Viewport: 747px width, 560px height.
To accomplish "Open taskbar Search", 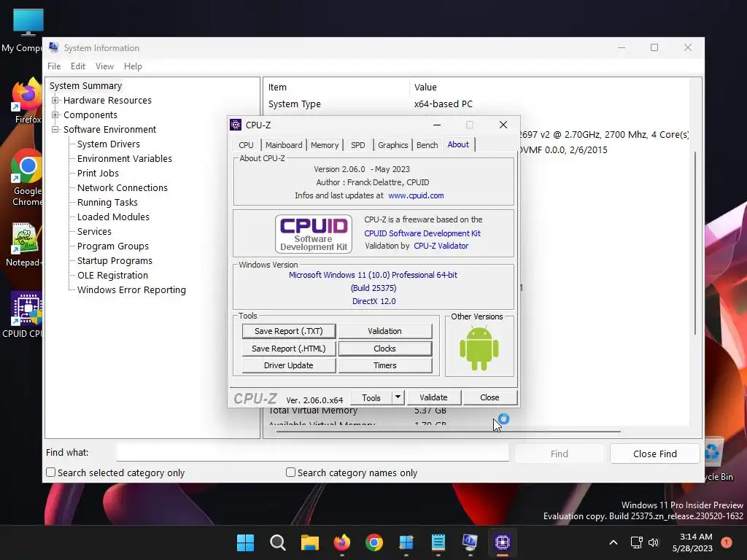I will pyautogui.click(x=278, y=542).
